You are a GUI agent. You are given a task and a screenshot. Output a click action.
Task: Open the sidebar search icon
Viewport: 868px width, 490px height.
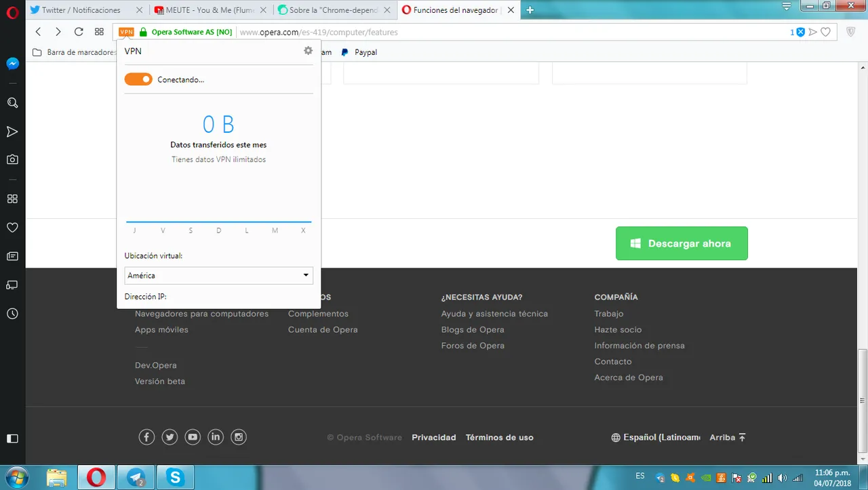click(12, 103)
